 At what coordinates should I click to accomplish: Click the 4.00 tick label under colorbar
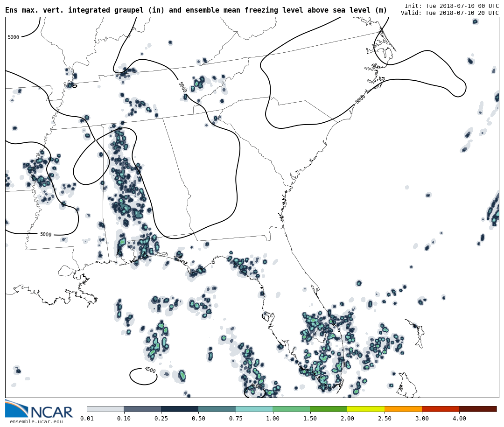pos(459,419)
